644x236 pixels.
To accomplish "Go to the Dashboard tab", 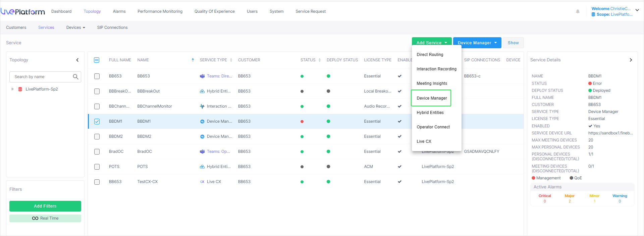I will (61, 11).
